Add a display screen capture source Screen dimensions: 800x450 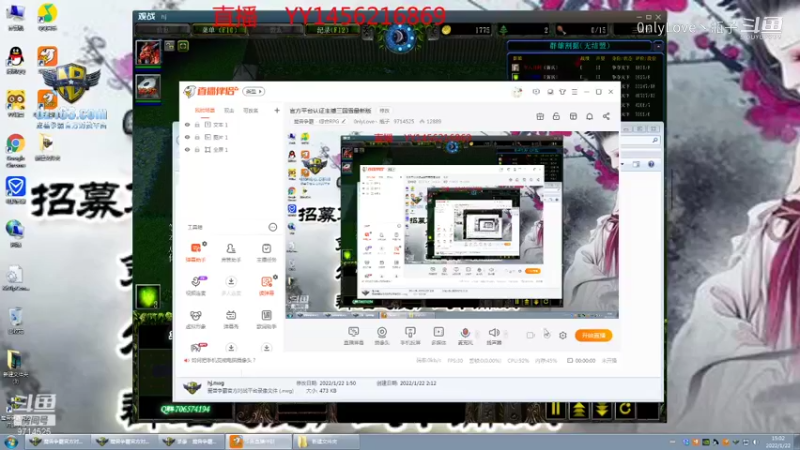[x=354, y=336]
